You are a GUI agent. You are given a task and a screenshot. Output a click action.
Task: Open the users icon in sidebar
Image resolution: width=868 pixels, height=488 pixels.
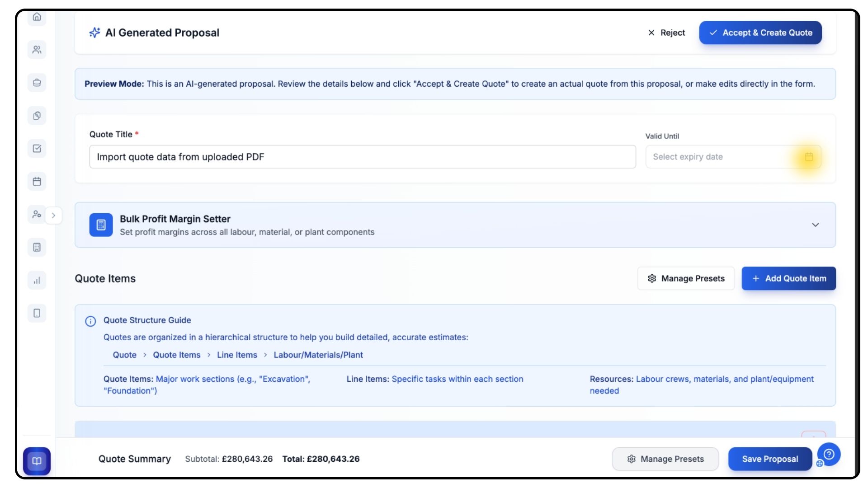(x=37, y=50)
